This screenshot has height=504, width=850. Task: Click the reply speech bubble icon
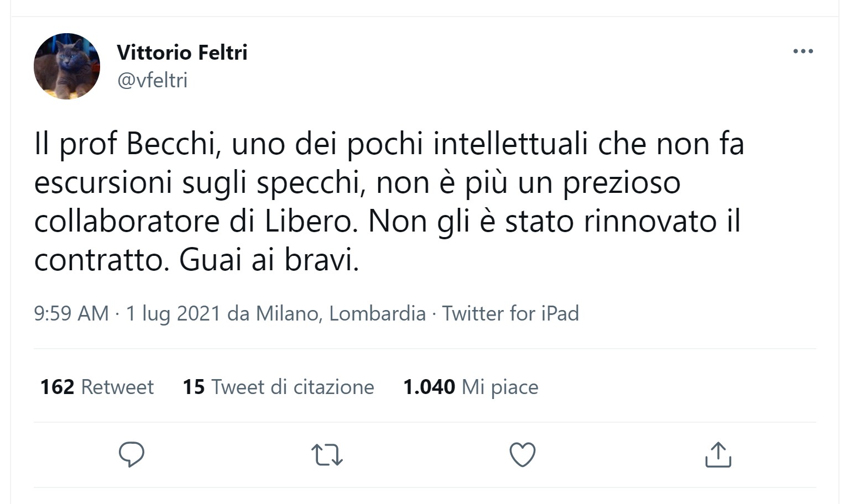click(x=132, y=454)
